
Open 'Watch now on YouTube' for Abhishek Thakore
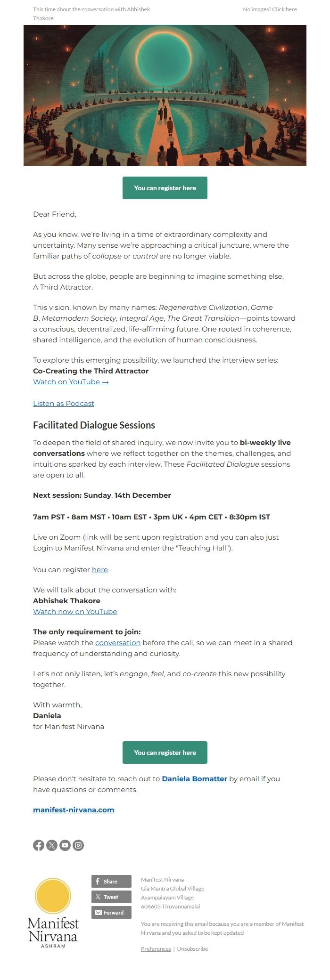(74, 611)
